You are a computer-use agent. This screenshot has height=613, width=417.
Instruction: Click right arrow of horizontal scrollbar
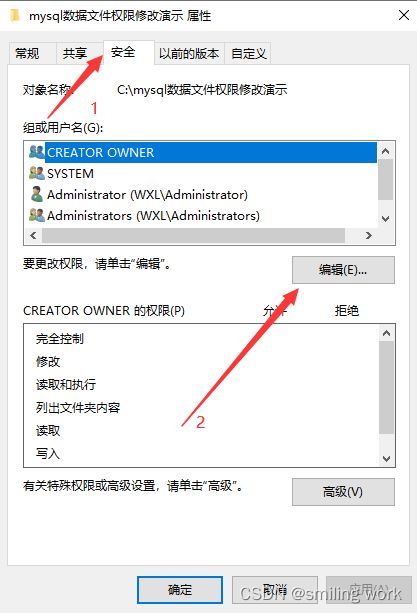click(x=369, y=235)
